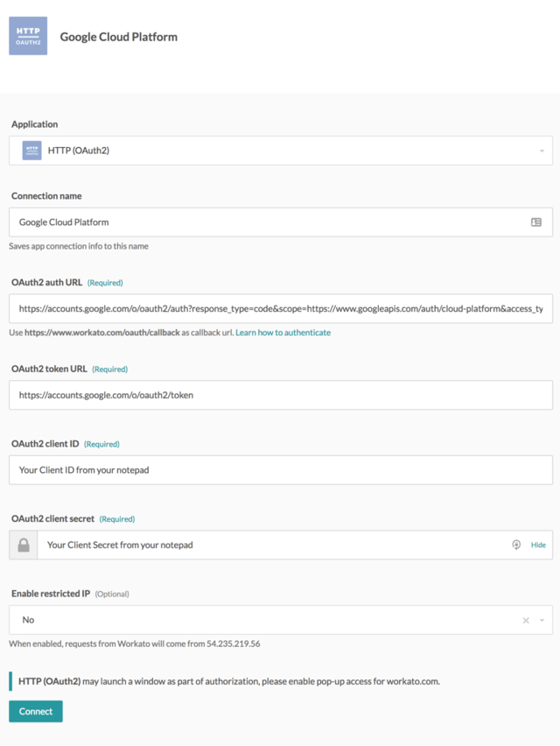
Task: Click the Connect button
Action: point(36,711)
